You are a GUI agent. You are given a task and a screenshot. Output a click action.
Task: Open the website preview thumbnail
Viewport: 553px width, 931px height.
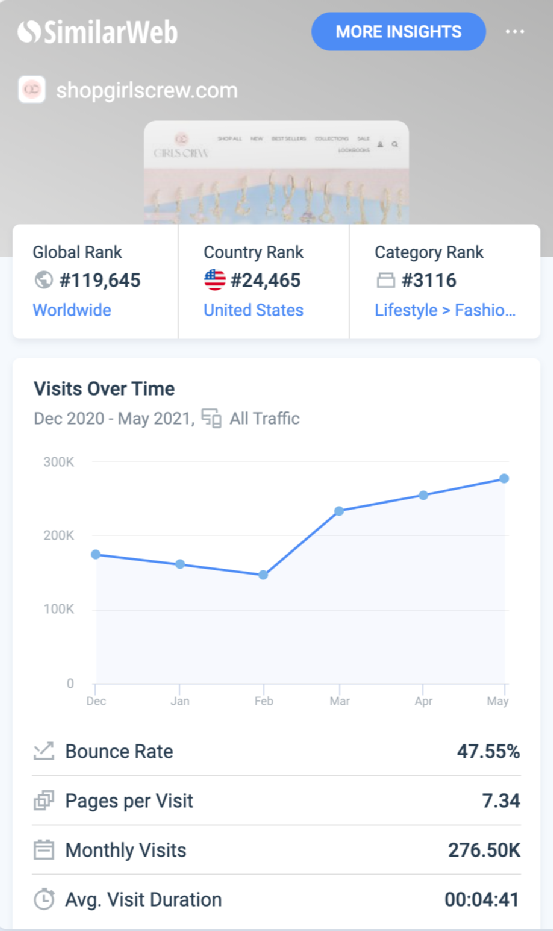276,172
